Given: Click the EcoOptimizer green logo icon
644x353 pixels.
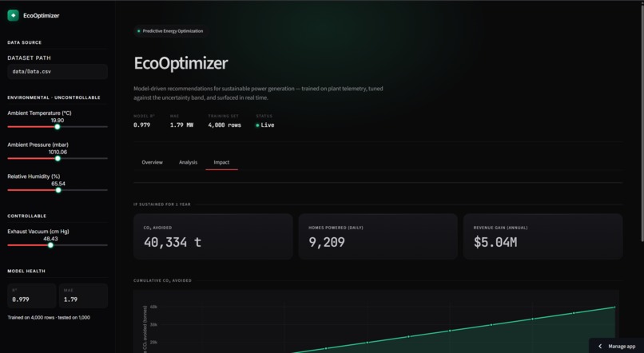Looking at the screenshot, I should pos(13,16).
